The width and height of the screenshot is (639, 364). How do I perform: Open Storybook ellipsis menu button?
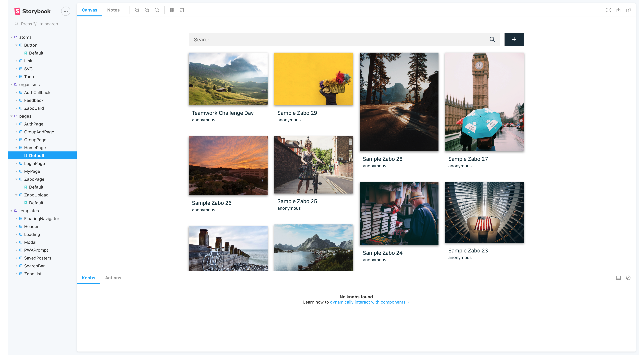tap(66, 11)
